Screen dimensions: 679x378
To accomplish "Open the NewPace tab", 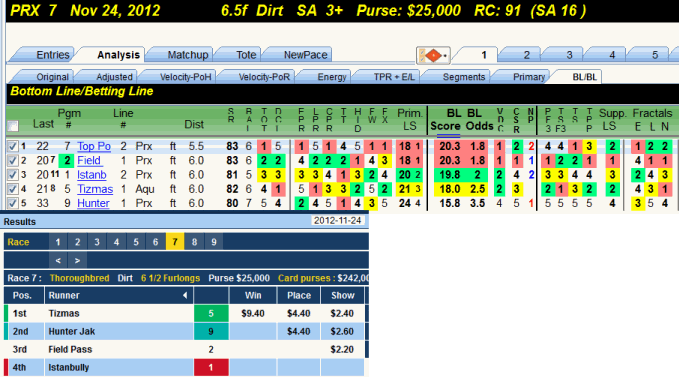I will (301, 55).
